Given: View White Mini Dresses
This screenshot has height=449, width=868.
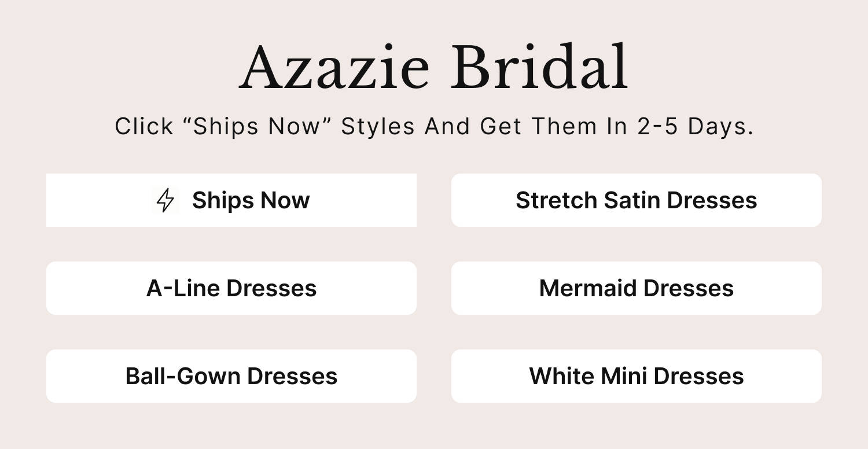Looking at the screenshot, I should tap(636, 376).
